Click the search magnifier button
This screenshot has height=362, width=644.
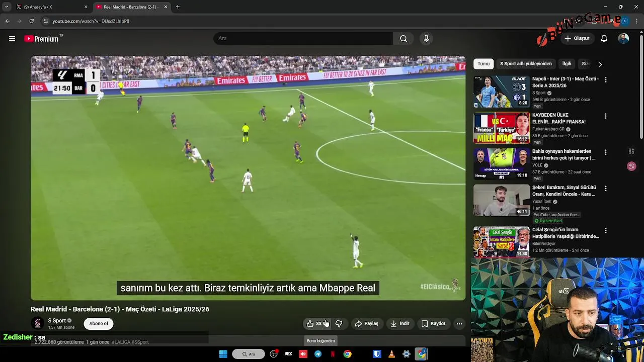click(x=404, y=39)
